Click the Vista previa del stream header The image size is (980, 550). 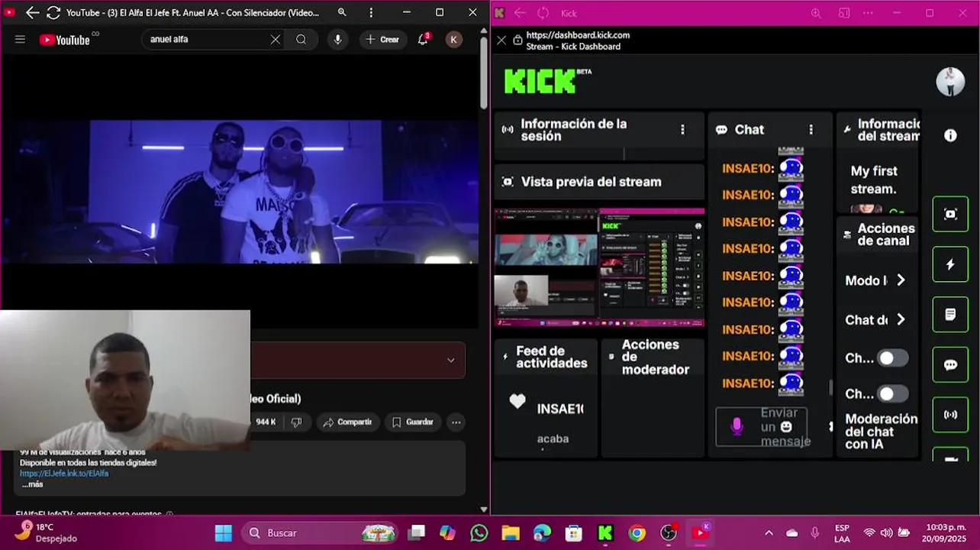tap(599, 182)
